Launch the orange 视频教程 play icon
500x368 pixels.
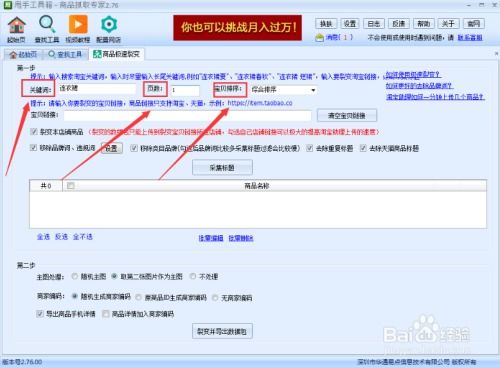[78, 29]
